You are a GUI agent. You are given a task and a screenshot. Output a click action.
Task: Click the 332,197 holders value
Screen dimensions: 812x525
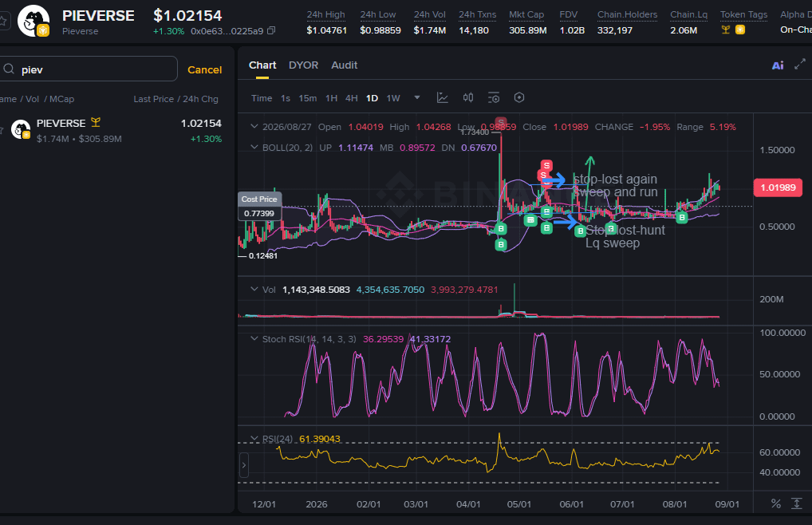(x=615, y=30)
